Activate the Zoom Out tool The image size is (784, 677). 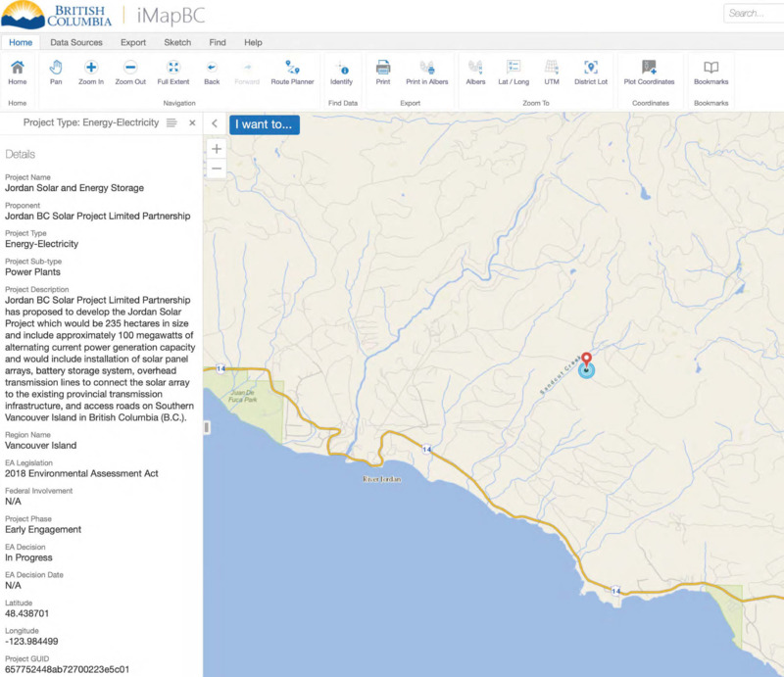coord(130,73)
